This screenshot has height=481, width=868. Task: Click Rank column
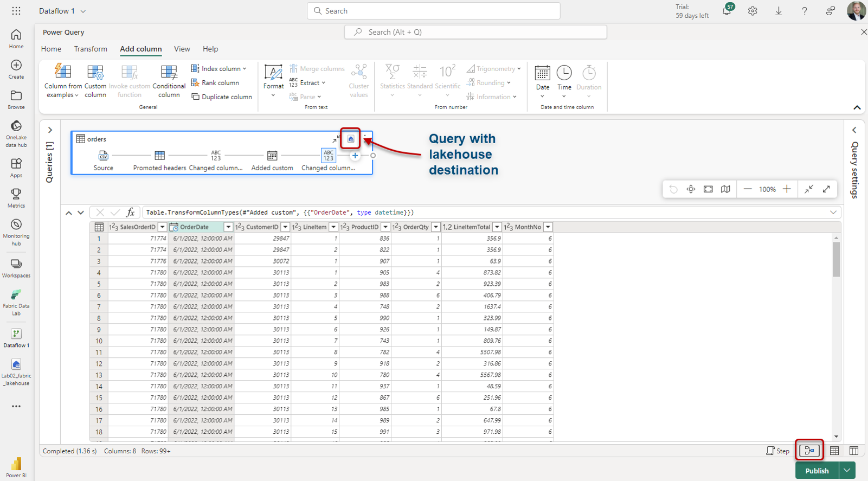(x=215, y=83)
